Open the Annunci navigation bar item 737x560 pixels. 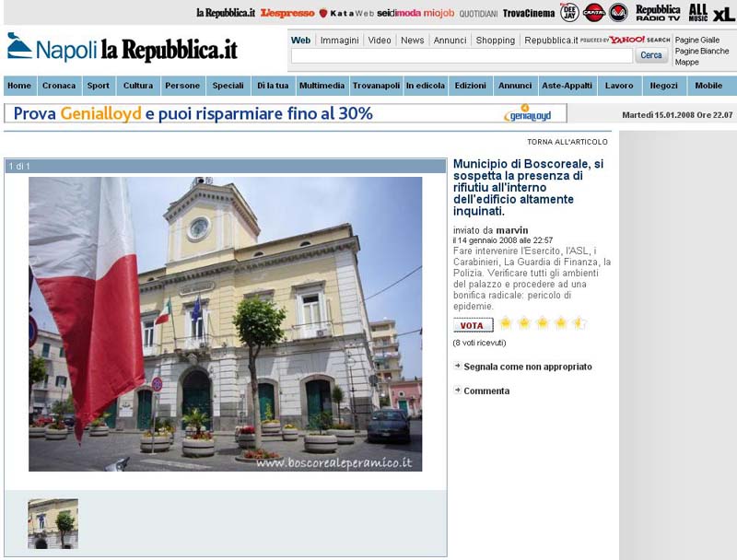(x=516, y=86)
